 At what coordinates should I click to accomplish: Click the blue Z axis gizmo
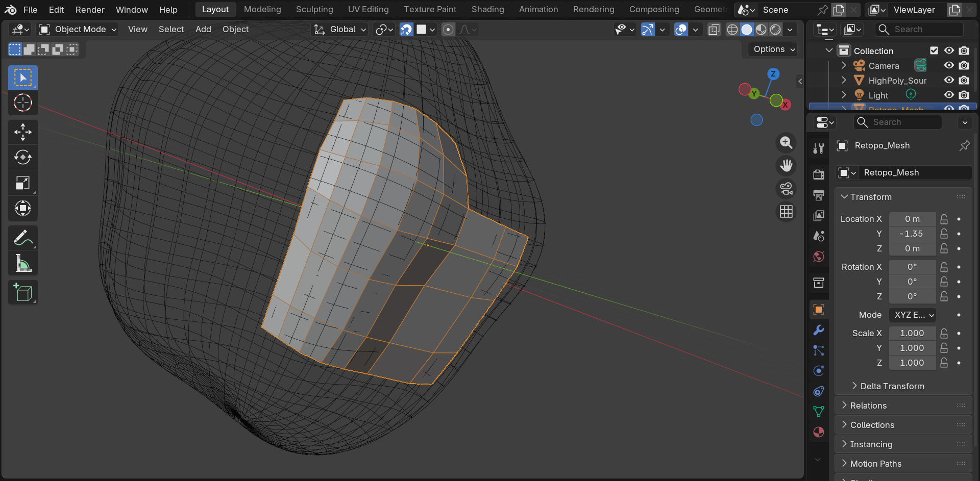point(773,74)
